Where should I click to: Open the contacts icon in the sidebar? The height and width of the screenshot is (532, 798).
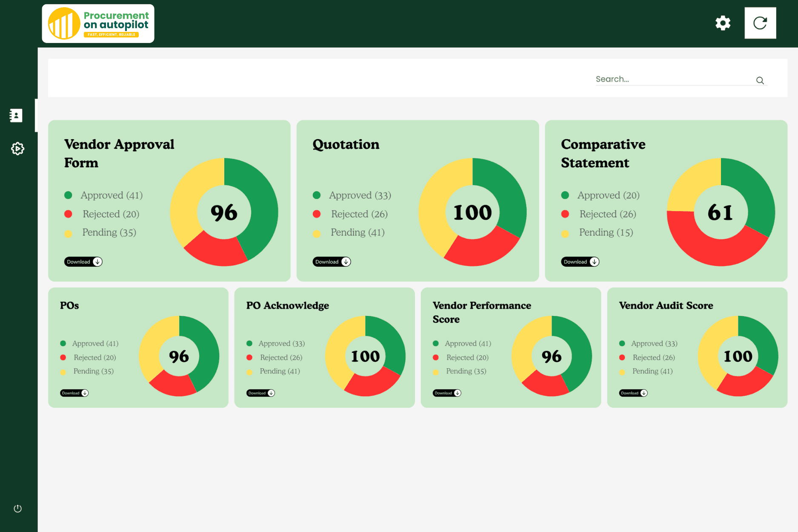point(16,115)
